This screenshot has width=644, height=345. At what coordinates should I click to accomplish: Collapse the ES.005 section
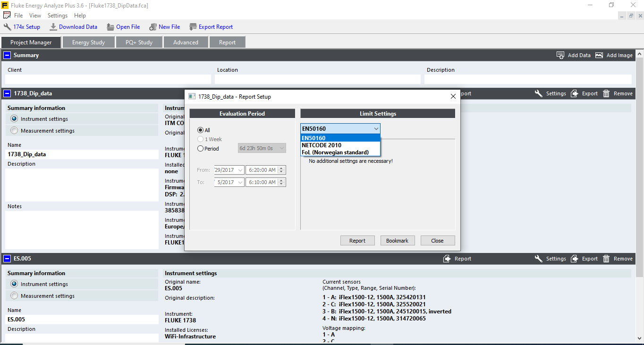tap(7, 259)
